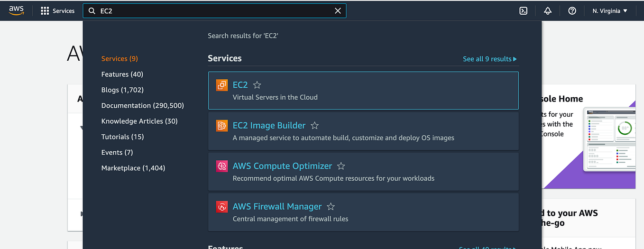Toggle favorite star for AWS Compute Optimizer
Image resolution: width=644 pixels, height=249 pixels.
coord(341,166)
